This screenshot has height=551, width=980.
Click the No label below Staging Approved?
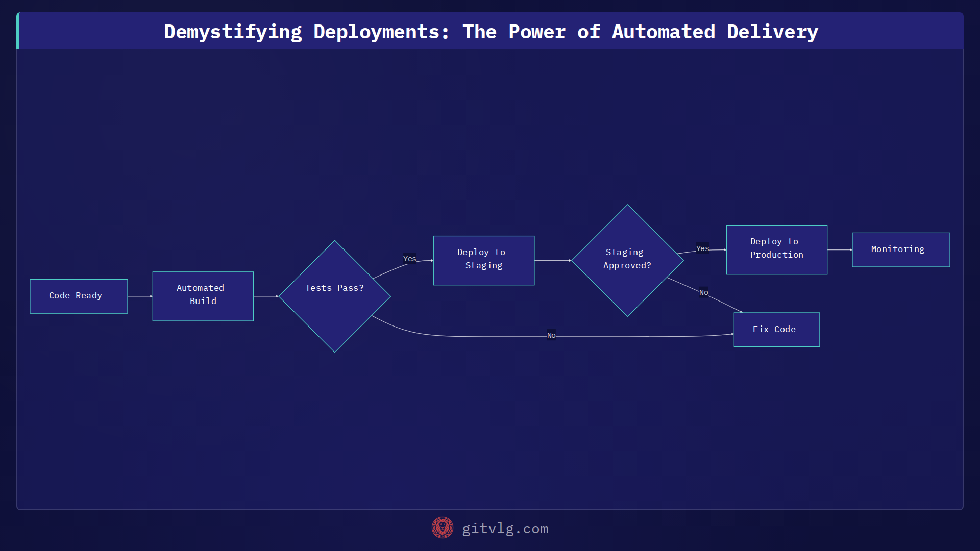(x=703, y=292)
